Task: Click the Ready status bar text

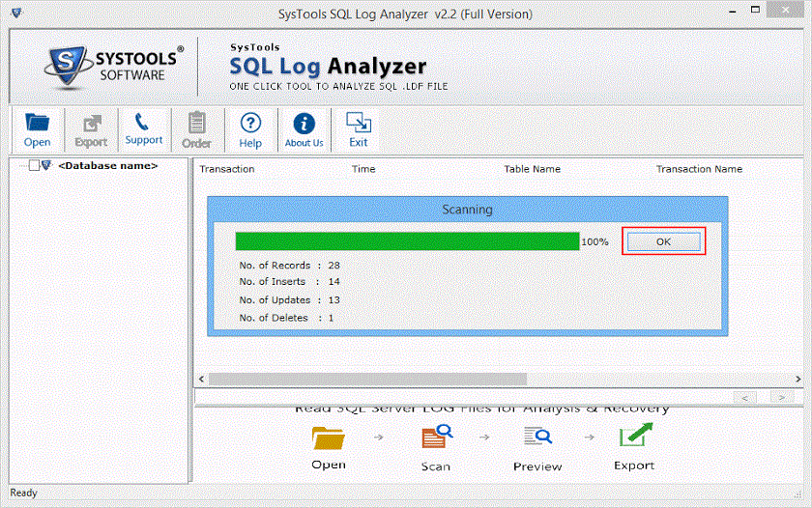Action: point(24,493)
